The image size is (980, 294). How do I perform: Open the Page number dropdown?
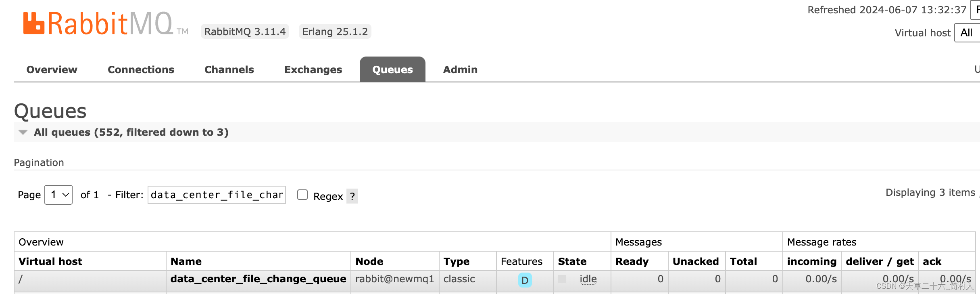tap(58, 195)
